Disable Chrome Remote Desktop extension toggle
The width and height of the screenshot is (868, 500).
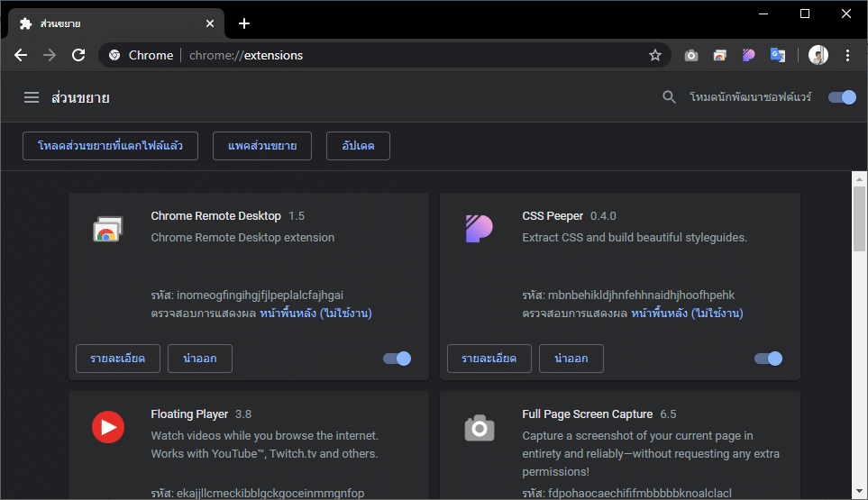pos(397,359)
